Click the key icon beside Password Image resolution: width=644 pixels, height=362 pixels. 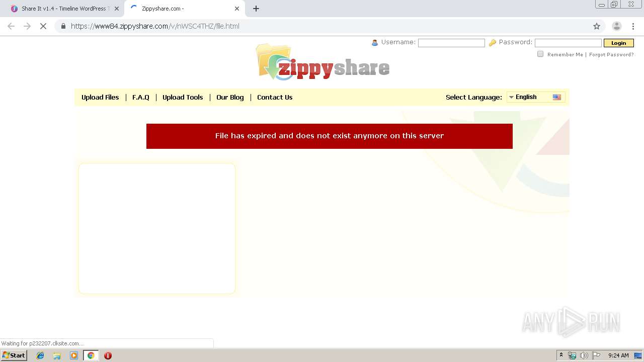coord(493,43)
